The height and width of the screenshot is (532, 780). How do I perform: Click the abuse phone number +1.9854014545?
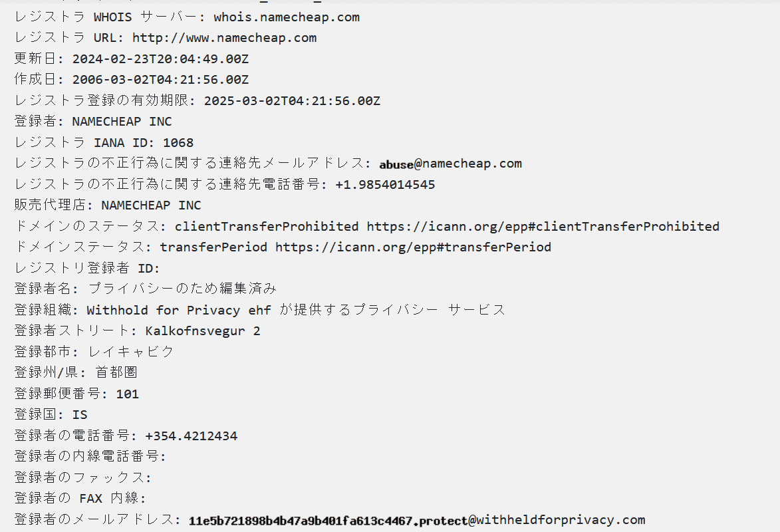click(385, 185)
